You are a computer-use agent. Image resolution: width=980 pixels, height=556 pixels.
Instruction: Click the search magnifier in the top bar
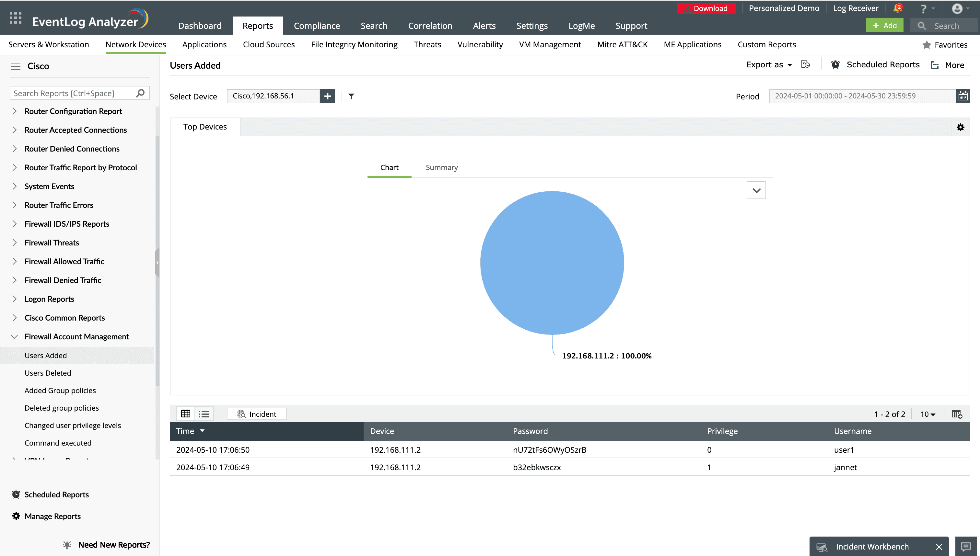tap(921, 26)
